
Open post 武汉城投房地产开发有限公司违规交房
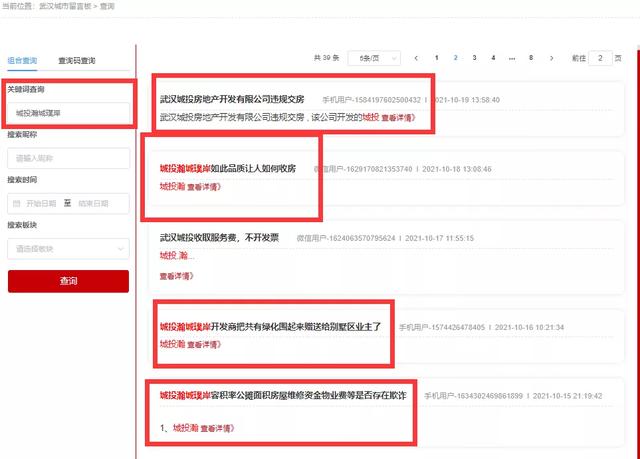coord(232,99)
